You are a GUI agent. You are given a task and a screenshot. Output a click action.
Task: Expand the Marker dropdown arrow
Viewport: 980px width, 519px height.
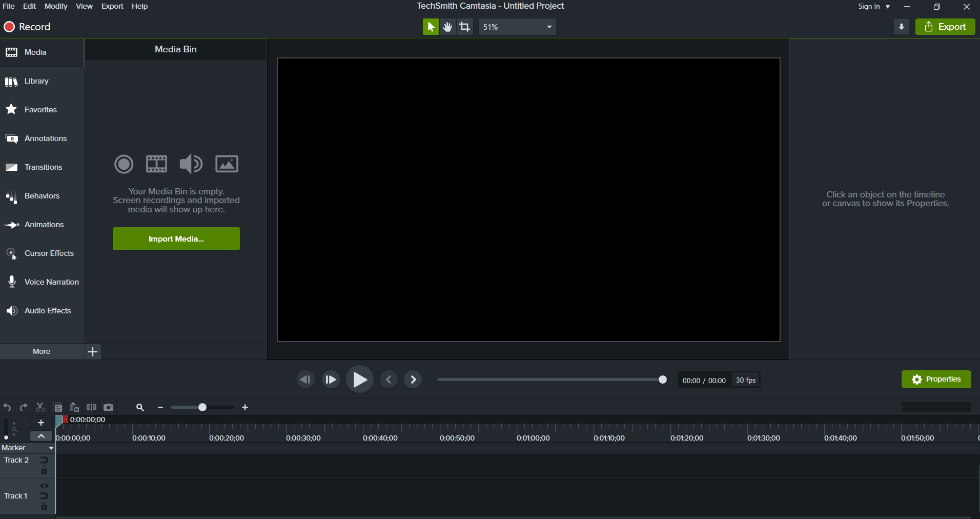coord(51,448)
